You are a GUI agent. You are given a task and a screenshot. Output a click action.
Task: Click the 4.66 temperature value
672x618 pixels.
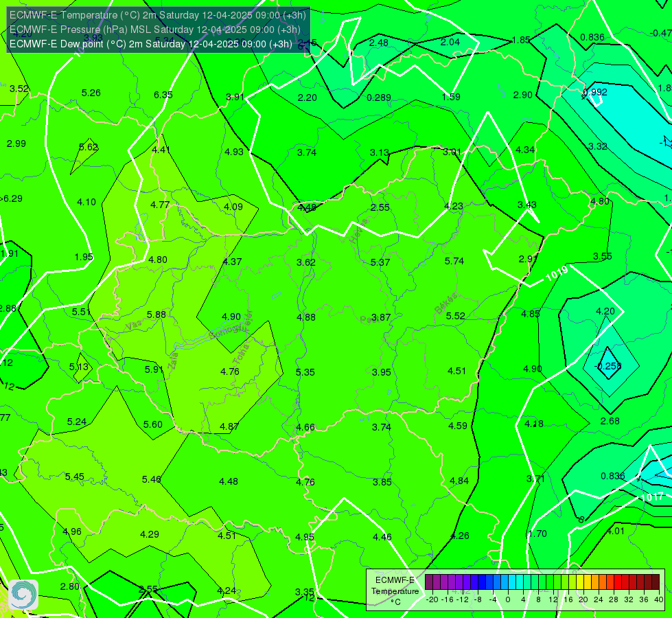tap(305, 427)
